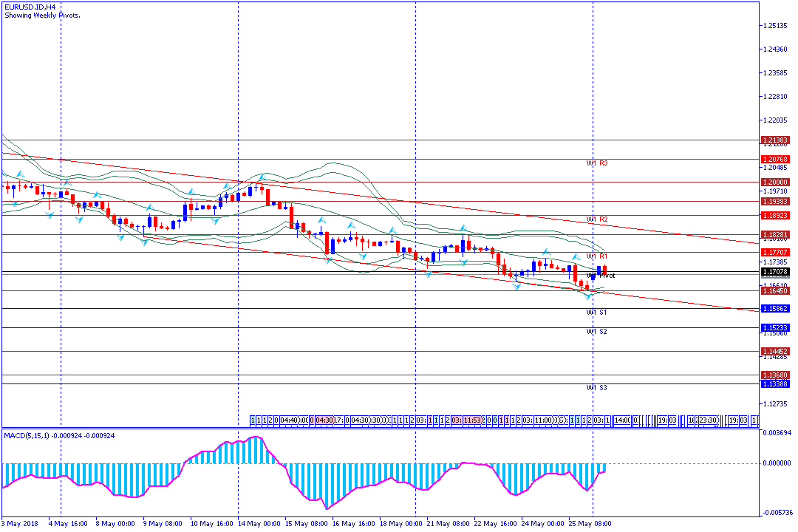Image resolution: width=798 pixels, height=532 pixels.
Task: Select the 1.17707 price tag
Action: 775,253
